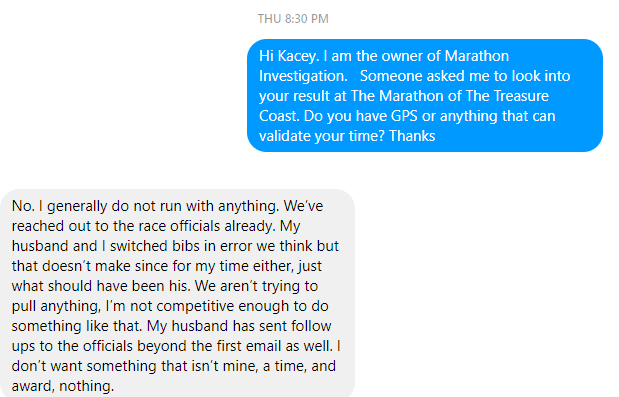
Task: Select the blue sent message bubble
Action: (x=425, y=96)
